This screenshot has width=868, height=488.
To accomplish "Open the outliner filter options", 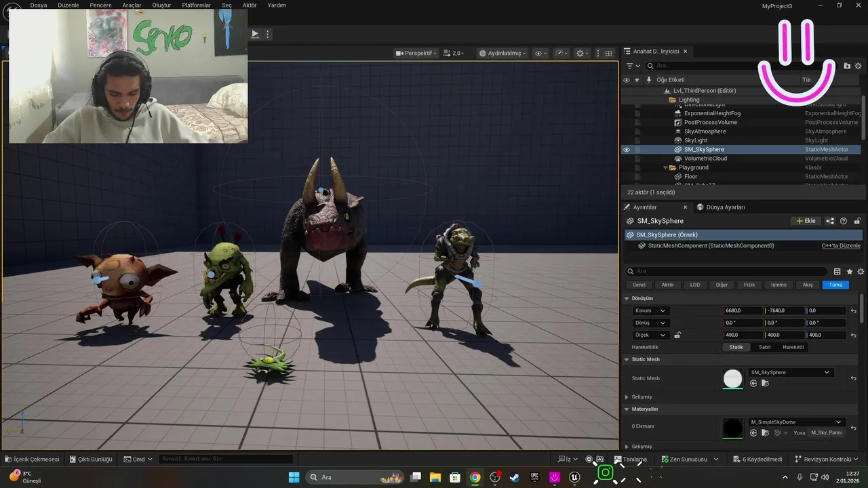I will 633,66.
